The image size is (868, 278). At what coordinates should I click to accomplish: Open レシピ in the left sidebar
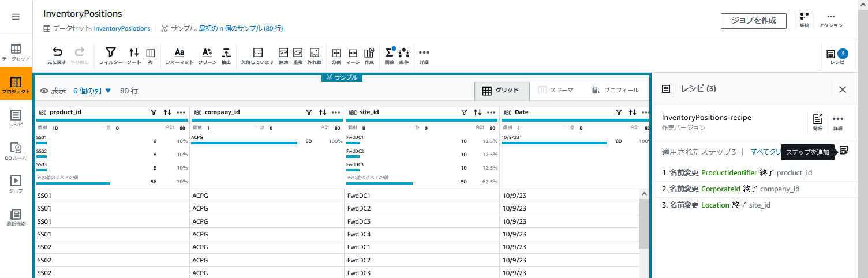[x=16, y=118]
